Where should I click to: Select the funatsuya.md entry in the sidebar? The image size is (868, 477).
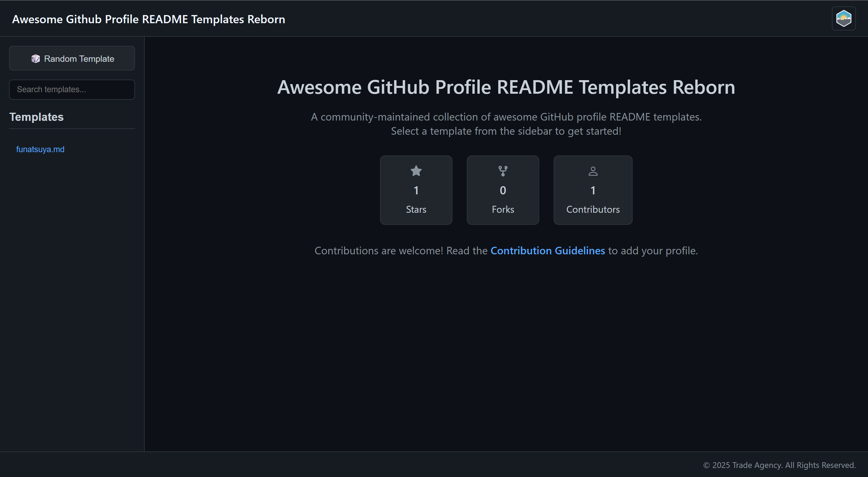point(40,149)
